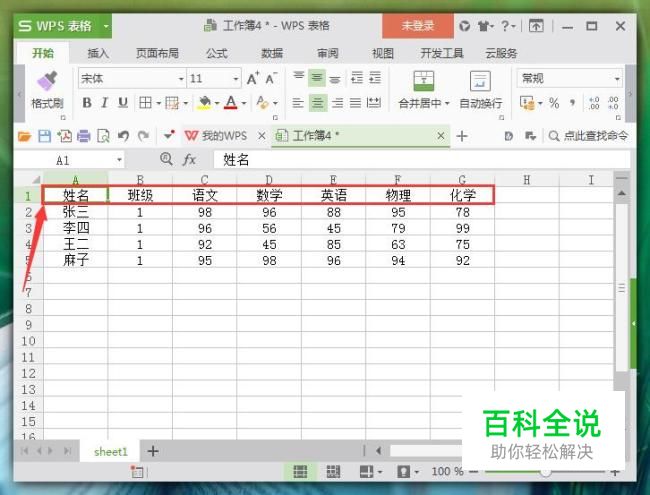Image resolution: width=650 pixels, height=495 pixels.
Task: Select the sheet1 worksheet tab
Action: 111,451
